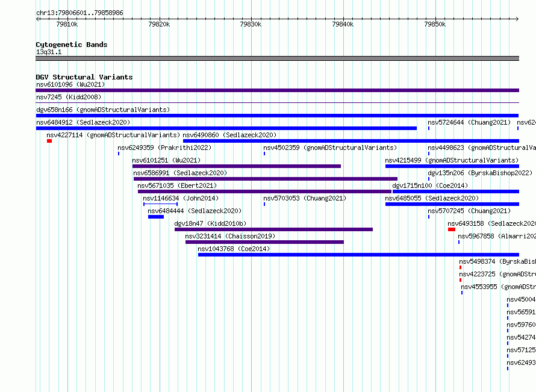Click chr13:79806601..79858986 coordinate text
The height and width of the screenshot is (392, 536).
coord(79,13)
